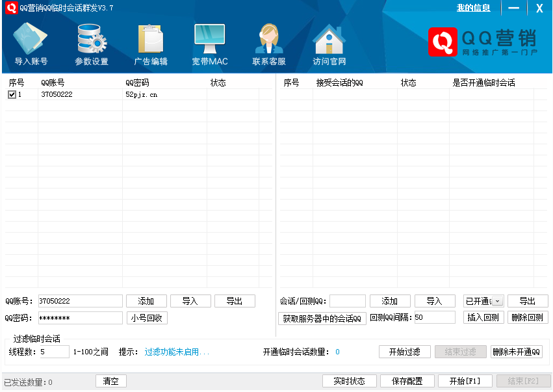553x392 pixels.
Task: Click the 我的信息 link
Action: (473, 8)
